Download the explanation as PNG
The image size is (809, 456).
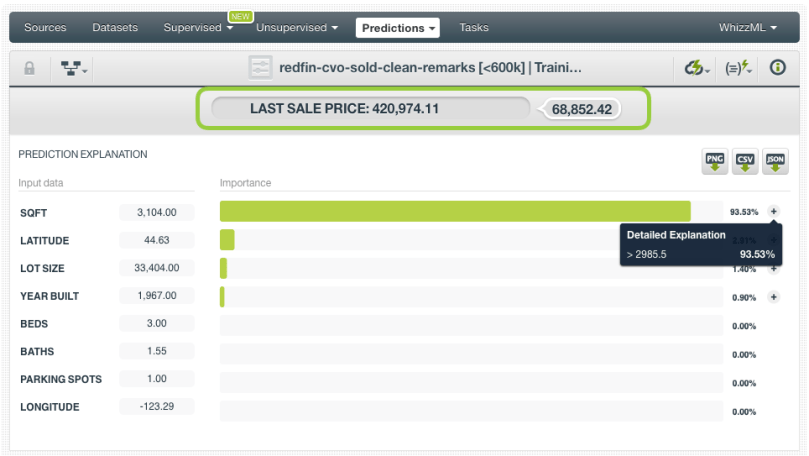click(x=715, y=162)
